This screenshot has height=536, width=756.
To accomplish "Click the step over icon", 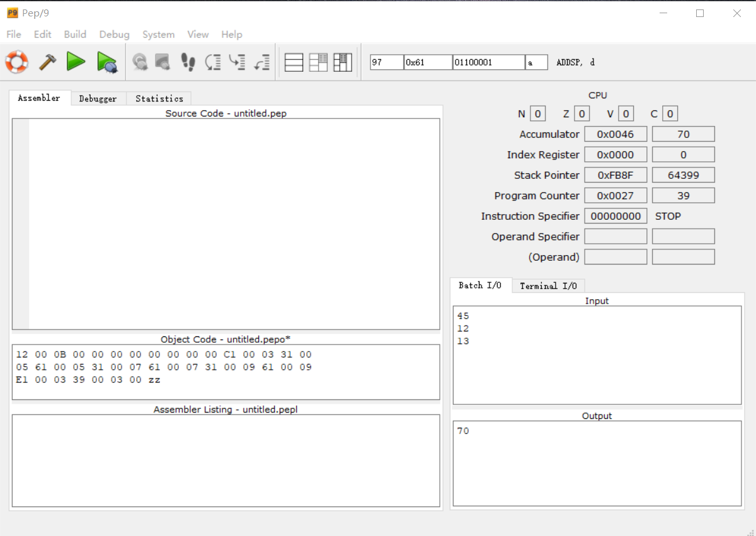I will click(213, 62).
